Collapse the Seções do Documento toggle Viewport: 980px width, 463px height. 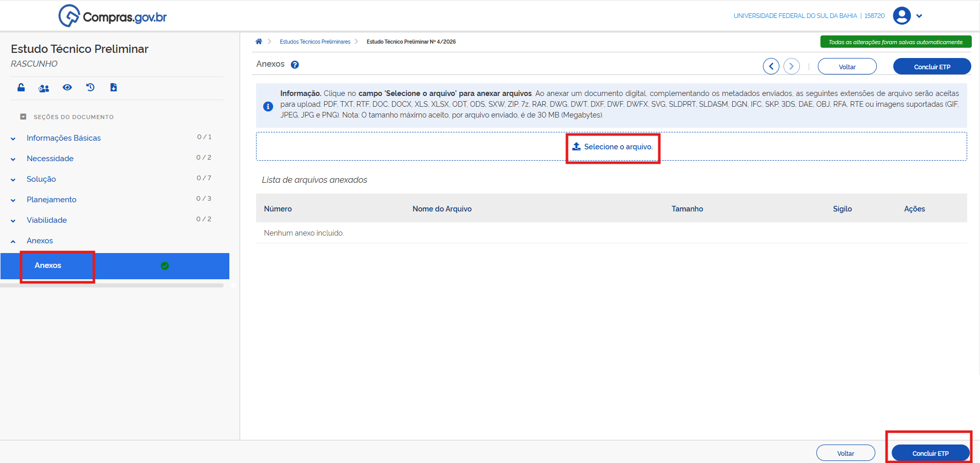tap(23, 117)
